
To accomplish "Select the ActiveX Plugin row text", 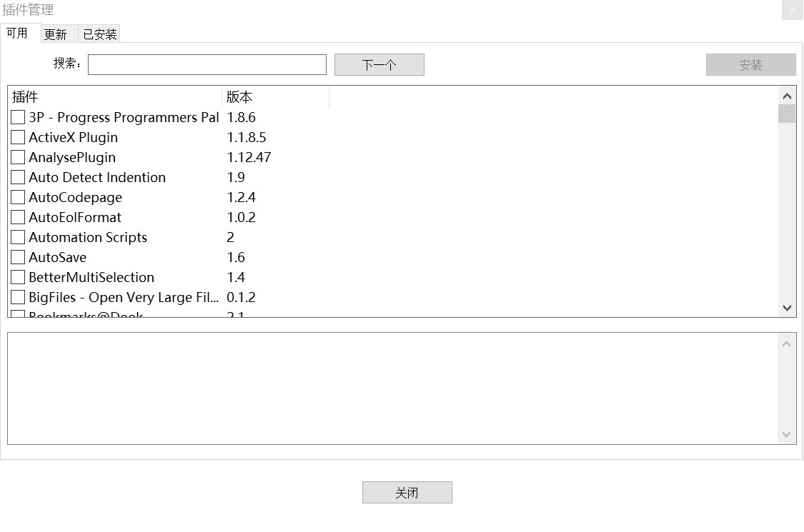I will pos(74,137).
